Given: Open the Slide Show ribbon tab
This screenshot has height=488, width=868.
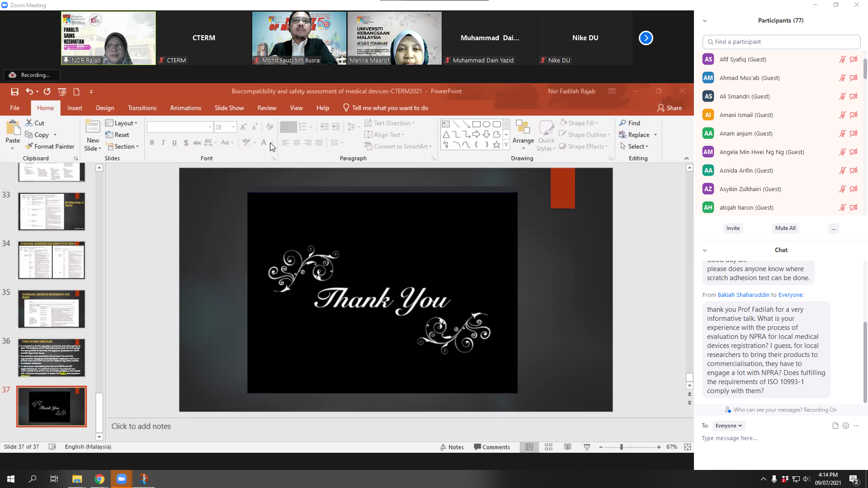Looking at the screenshot, I should 229,108.
